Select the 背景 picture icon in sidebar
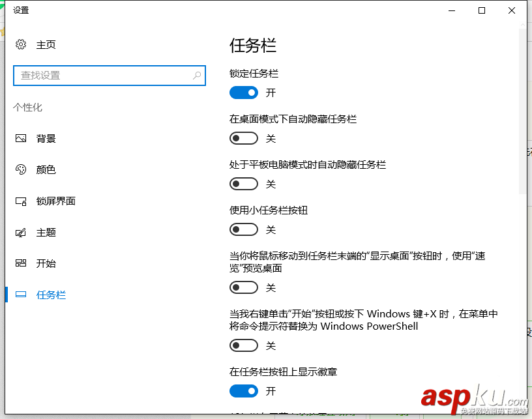532x419 pixels. pos(21,138)
